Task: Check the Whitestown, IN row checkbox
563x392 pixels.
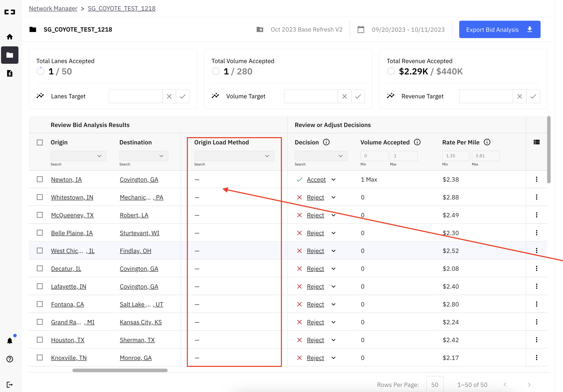Action: [x=40, y=197]
